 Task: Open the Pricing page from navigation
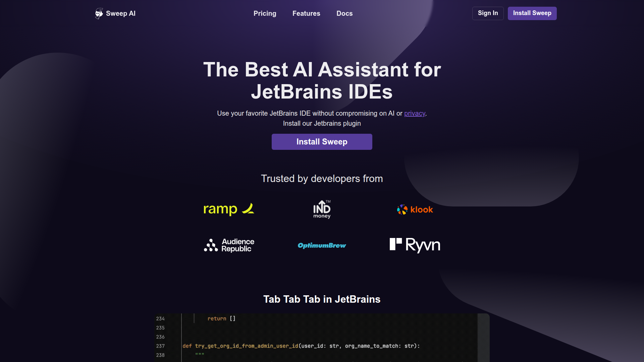[x=265, y=13]
